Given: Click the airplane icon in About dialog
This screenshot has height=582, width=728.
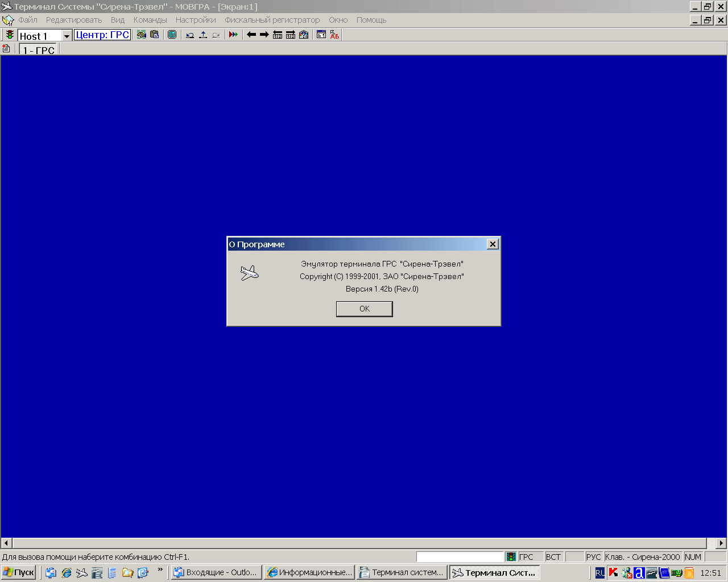Looking at the screenshot, I should pyautogui.click(x=249, y=273).
